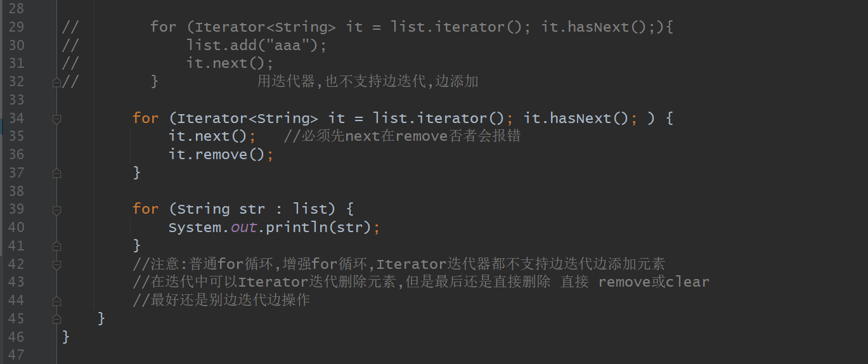Viewport: 868px width, 364px height.
Task: Click line number 40 in the gutter
Action: click(x=16, y=227)
